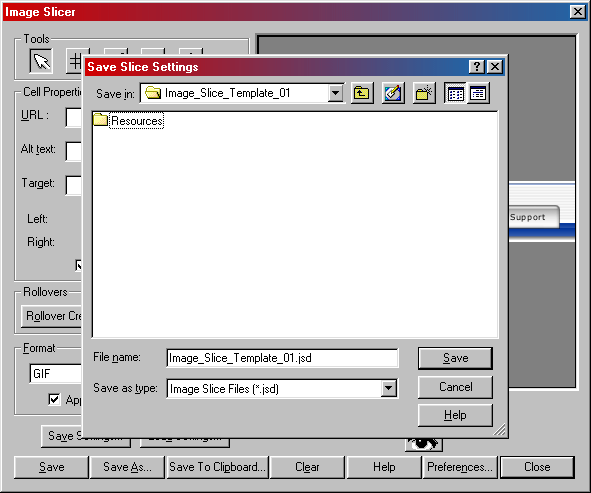The width and height of the screenshot is (591, 493).
Task: Switch to Details view
Action: [478, 93]
